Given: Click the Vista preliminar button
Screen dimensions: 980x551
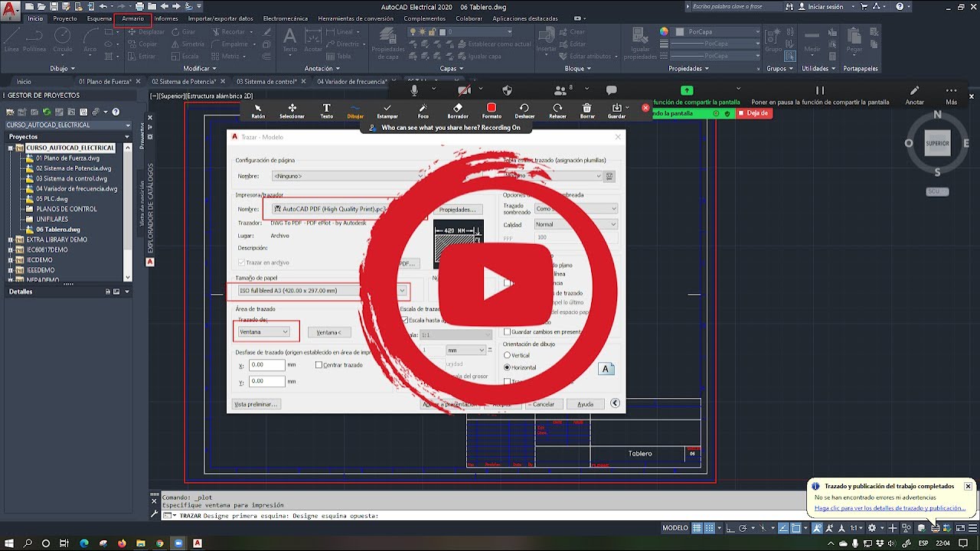Looking at the screenshot, I should (256, 404).
